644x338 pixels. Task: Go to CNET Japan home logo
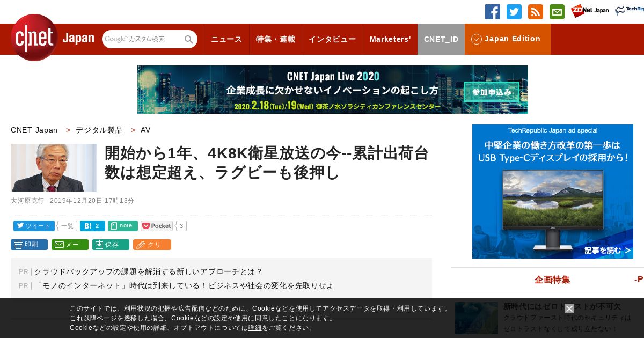[x=52, y=38]
